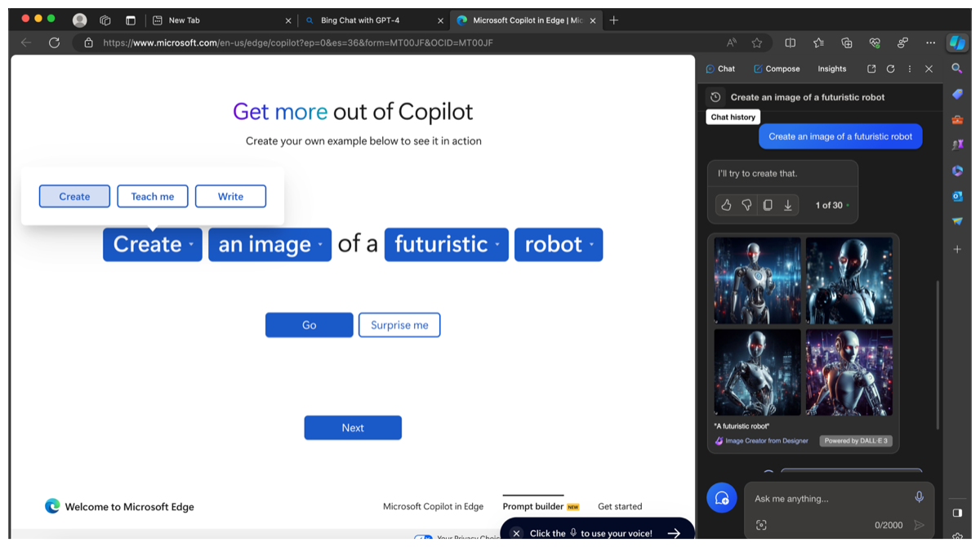This screenshot has width=980, height=547.
Task: Open sidebar search icon
Action: tap(957, 69)
